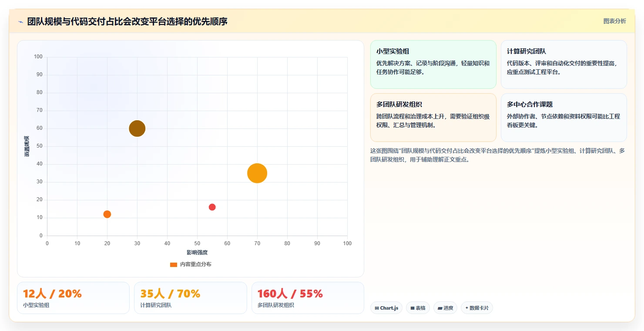The image size is (644, 331).
Task: Click the 35人 / 70% stat card
Action: point(191,298)
